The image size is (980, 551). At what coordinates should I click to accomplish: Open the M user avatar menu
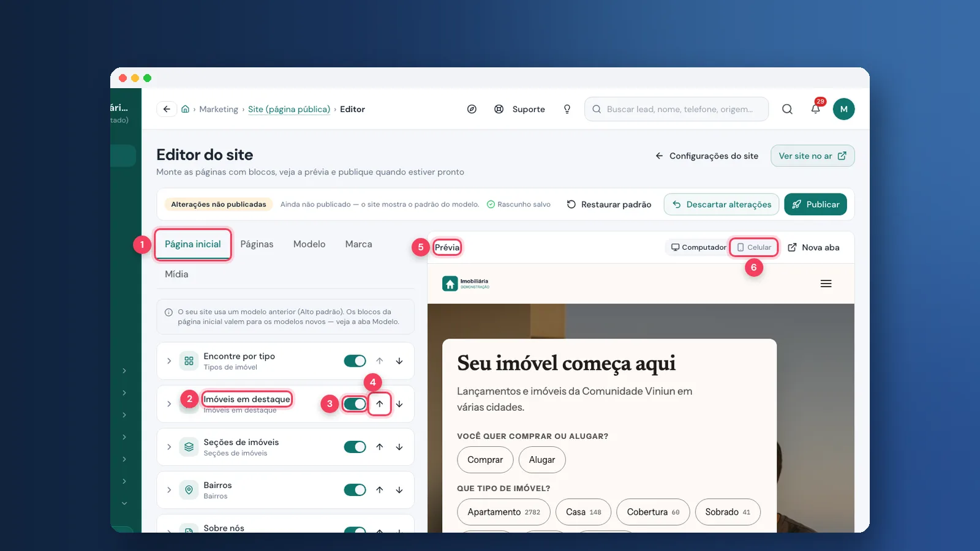click(x=843, y=109)
